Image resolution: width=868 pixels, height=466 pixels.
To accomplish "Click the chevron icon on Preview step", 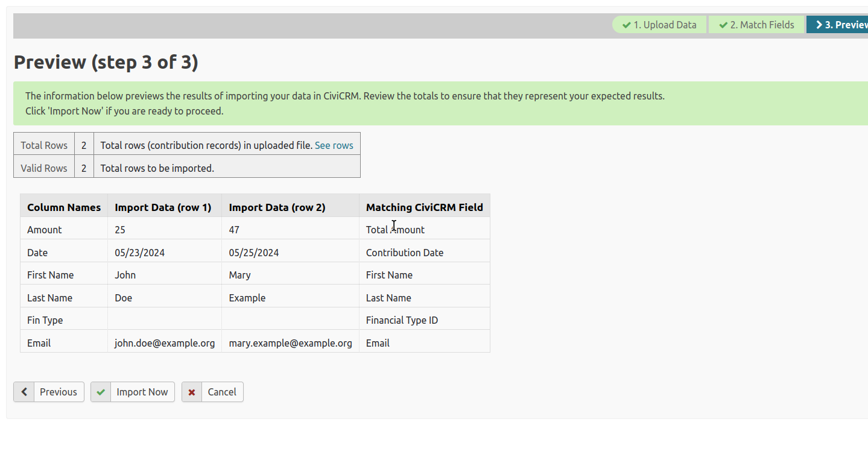I will coord(819,25).
